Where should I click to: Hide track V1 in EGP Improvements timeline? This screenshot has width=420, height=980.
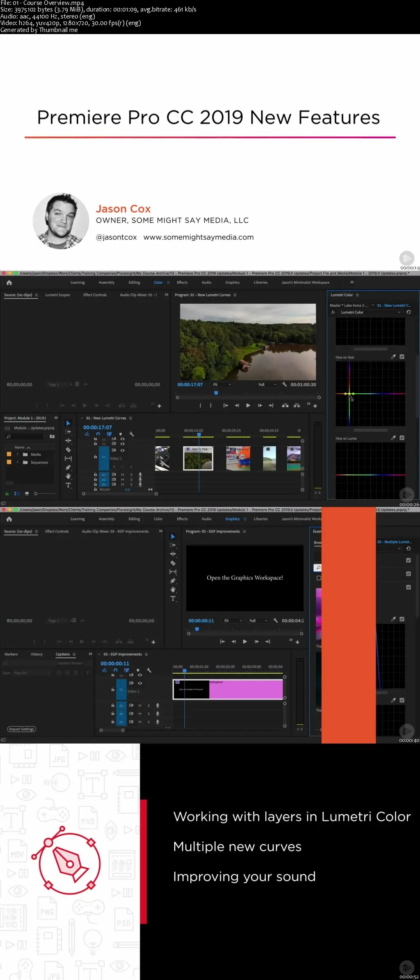pos(140,683)
